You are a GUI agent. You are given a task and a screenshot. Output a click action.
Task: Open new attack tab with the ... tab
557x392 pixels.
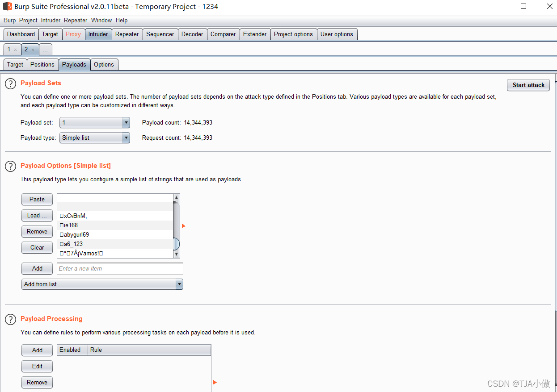click(45, 49)
